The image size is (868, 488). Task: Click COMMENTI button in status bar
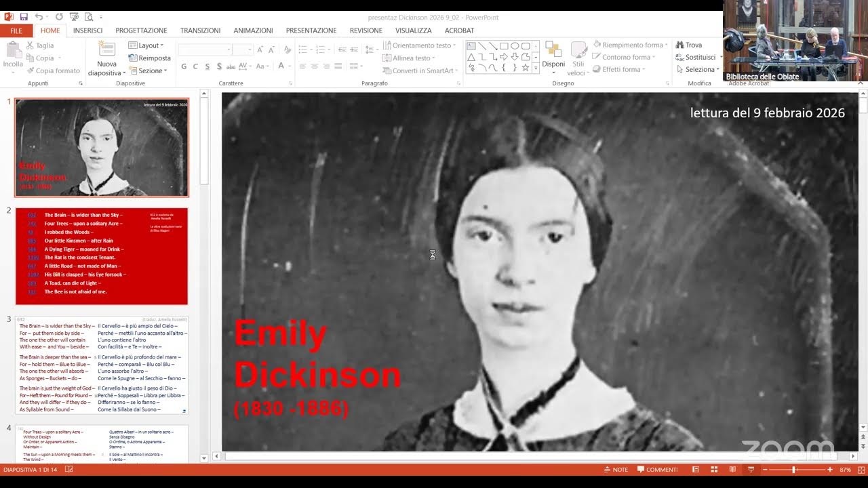point(657,470)
